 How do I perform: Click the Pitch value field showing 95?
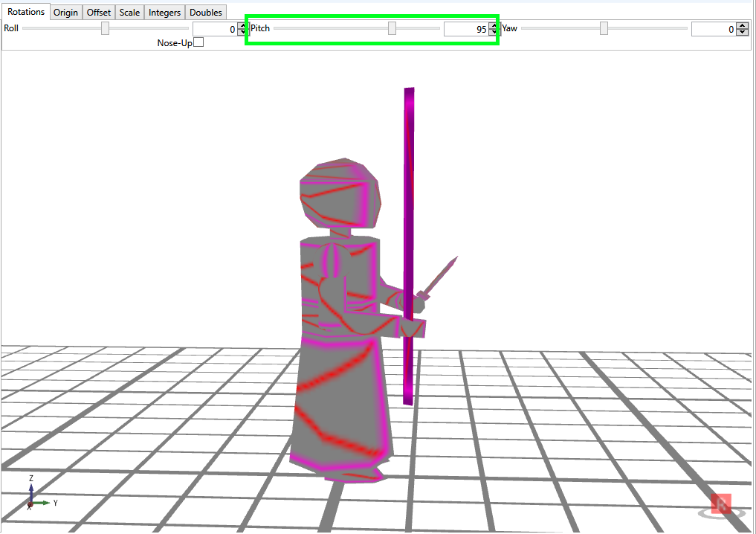[465, 29]
